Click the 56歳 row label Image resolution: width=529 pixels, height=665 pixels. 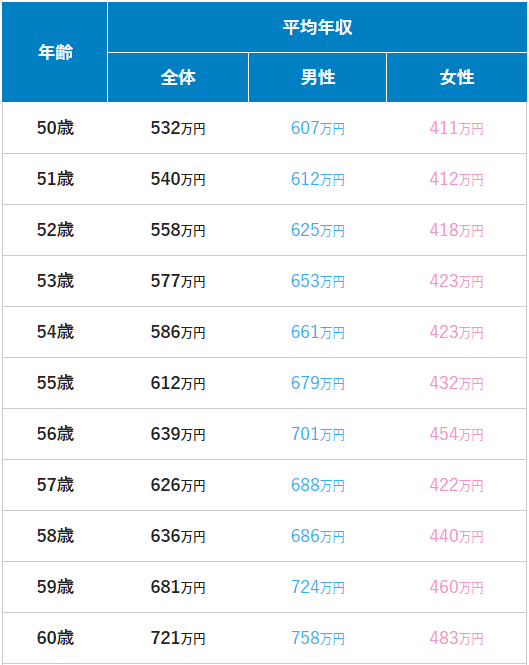tap(55, 434)
